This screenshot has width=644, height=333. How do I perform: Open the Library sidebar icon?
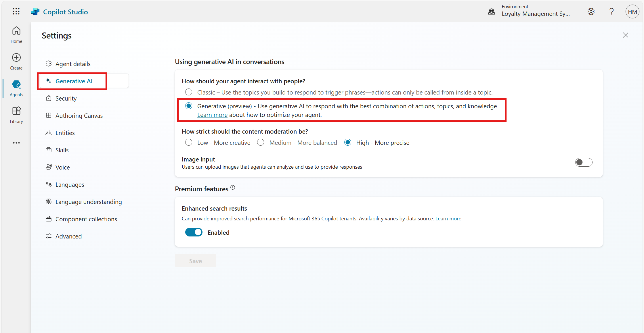click(16, 115)
